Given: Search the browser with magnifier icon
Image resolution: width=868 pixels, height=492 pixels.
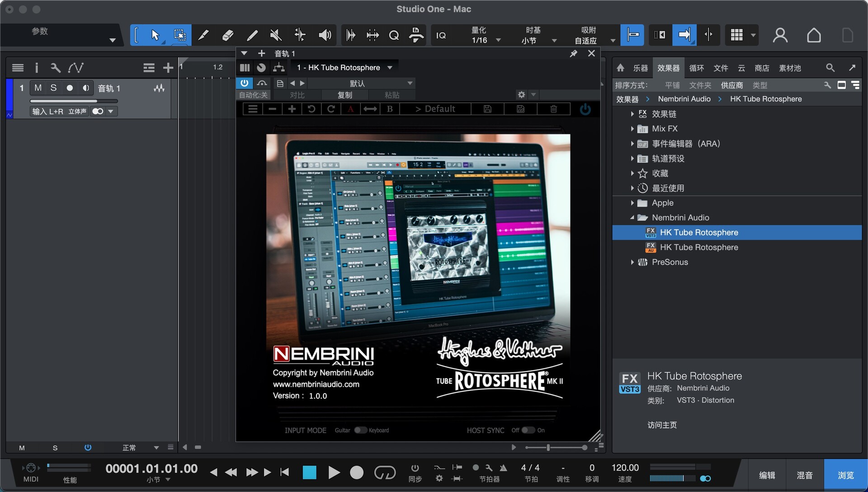Looking at the screenshot, I should click(x=830, y=68).
